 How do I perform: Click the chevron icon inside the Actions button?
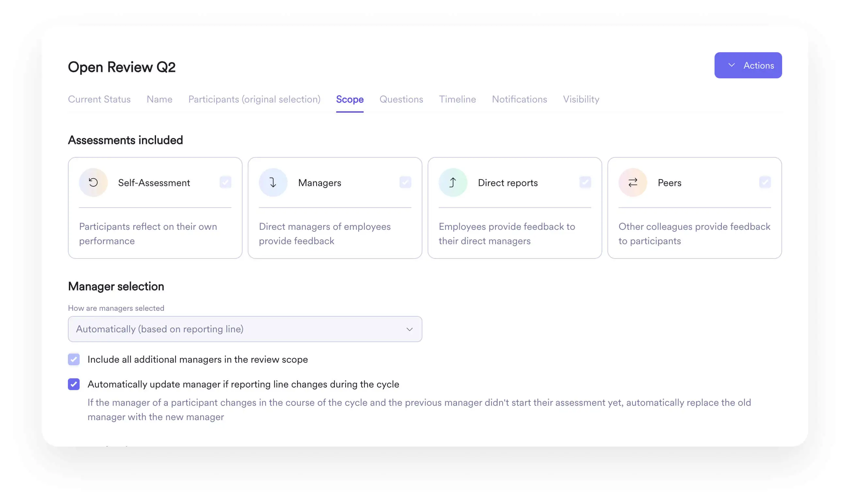point(733,65)
